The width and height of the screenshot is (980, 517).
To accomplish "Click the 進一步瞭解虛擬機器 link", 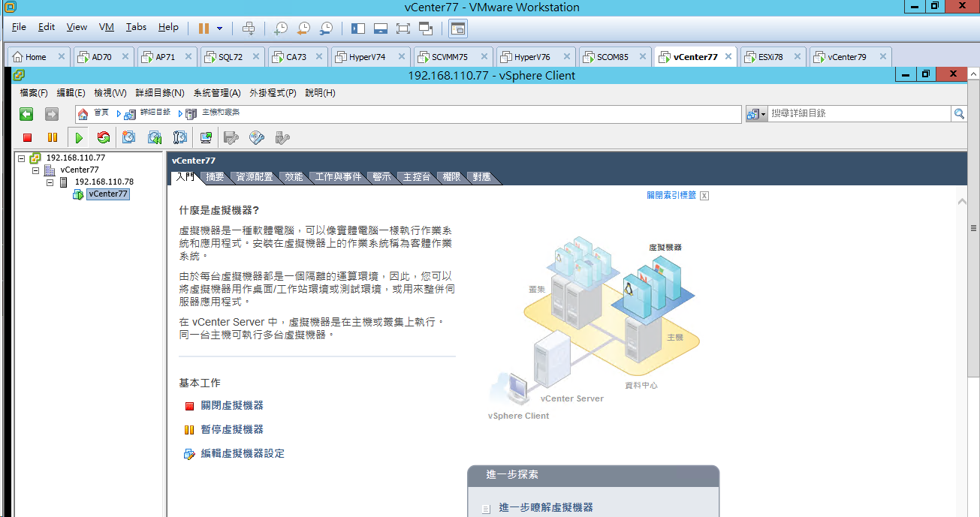I will click(546, 507).
